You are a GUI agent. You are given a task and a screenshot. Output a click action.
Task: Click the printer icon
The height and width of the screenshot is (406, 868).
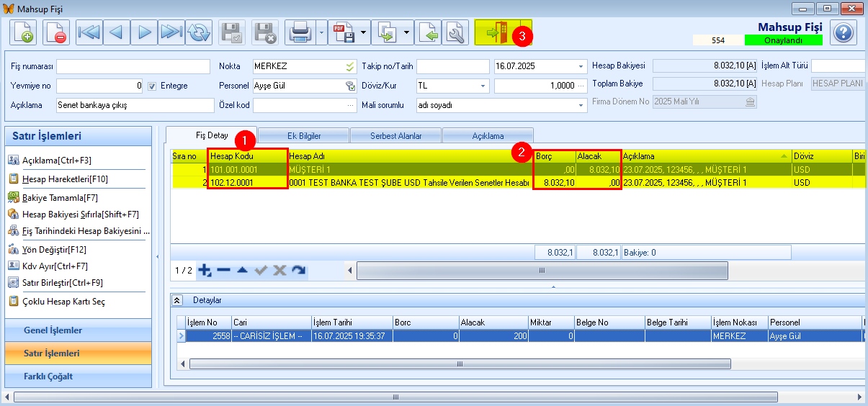click(299, 32)
